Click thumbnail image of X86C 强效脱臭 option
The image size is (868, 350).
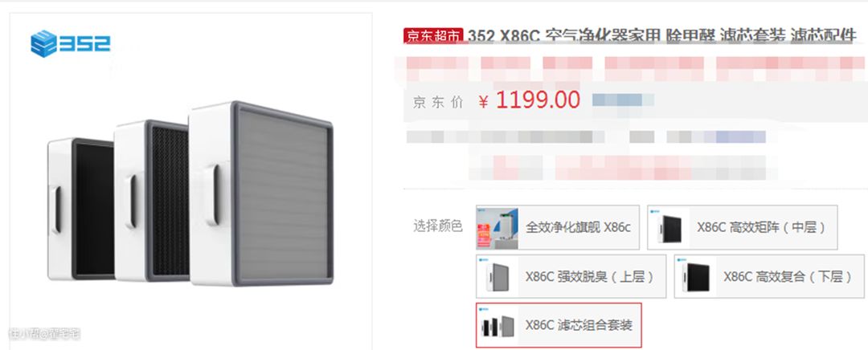point(497,276)
